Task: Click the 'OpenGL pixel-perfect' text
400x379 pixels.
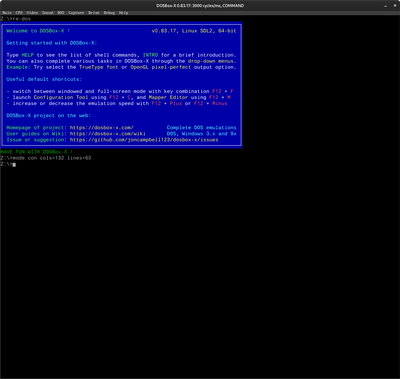Action: (x=161, y=67)
